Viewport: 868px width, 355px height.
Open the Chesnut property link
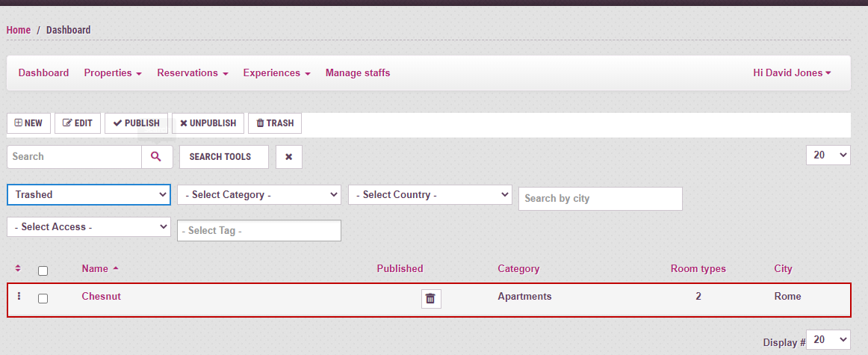(101, 297)
